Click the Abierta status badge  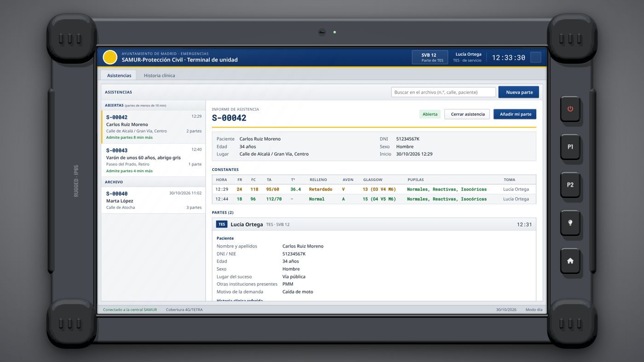tap(430, 114)
